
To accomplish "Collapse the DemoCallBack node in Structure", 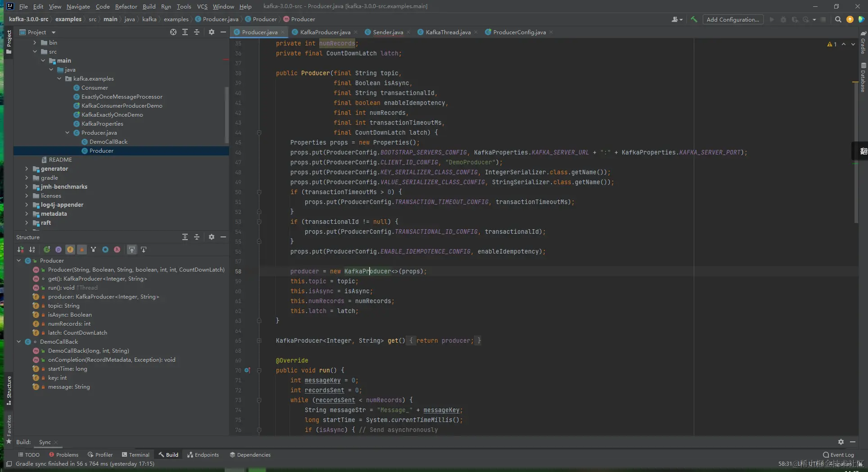I will click(x=19, y=342).
